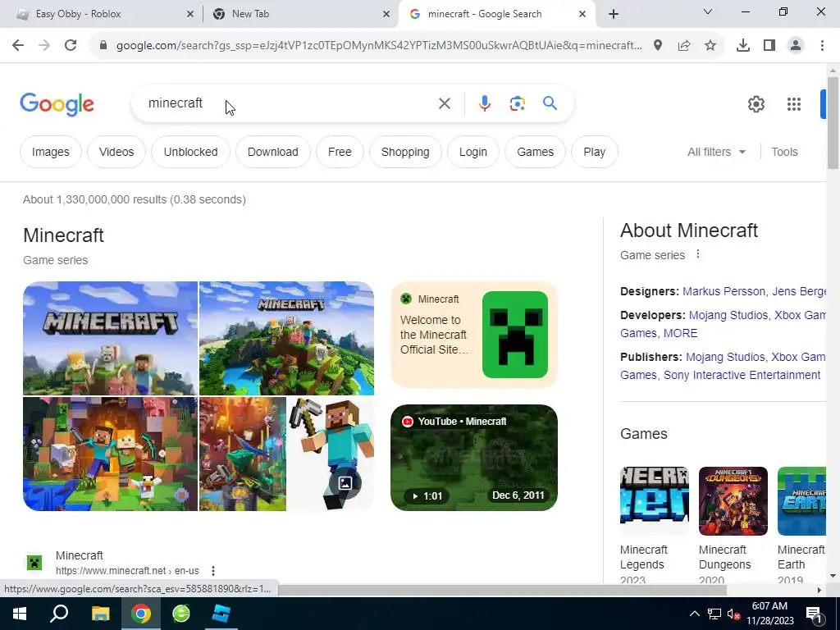Click the lock icon in address bar
This screenshot has width=840, height=630.
pos(103,46)
